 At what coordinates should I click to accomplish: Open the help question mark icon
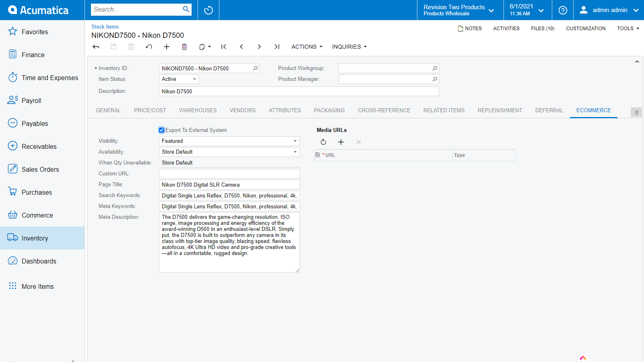point(563,10)
